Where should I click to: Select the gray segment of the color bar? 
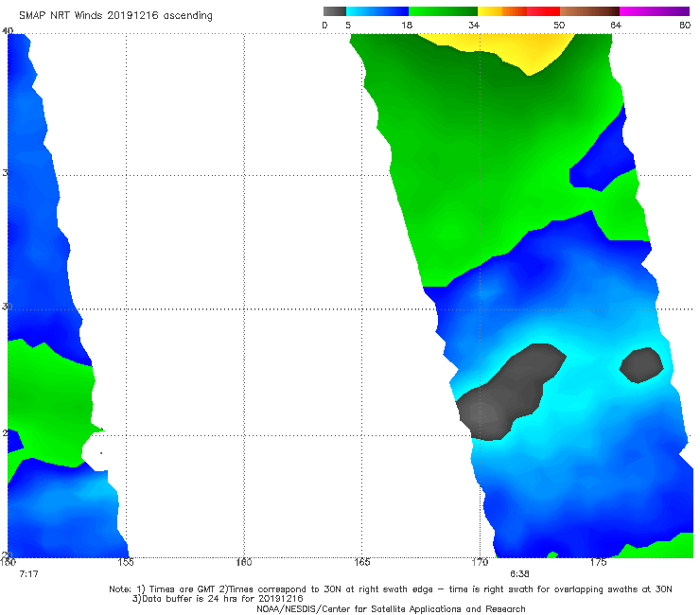coord(335,11)
